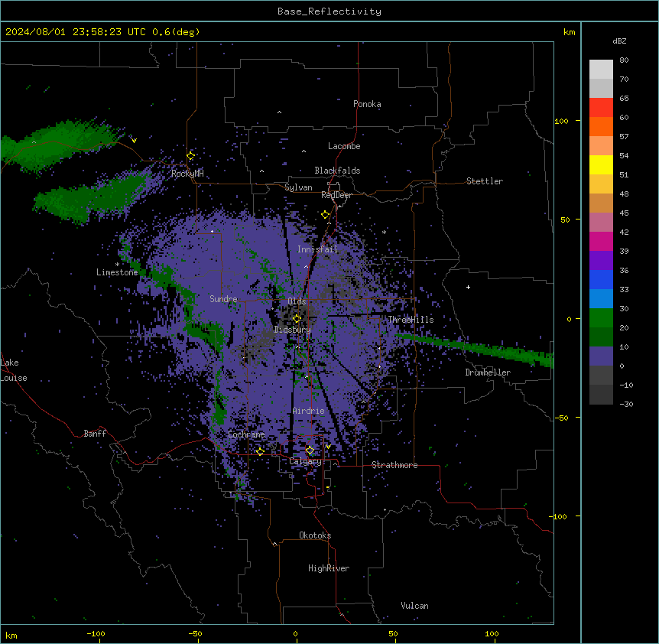Click the slate purple 0-10 dBZ swatch
This screenshot has height=644, width=659.
click(601, 356)
